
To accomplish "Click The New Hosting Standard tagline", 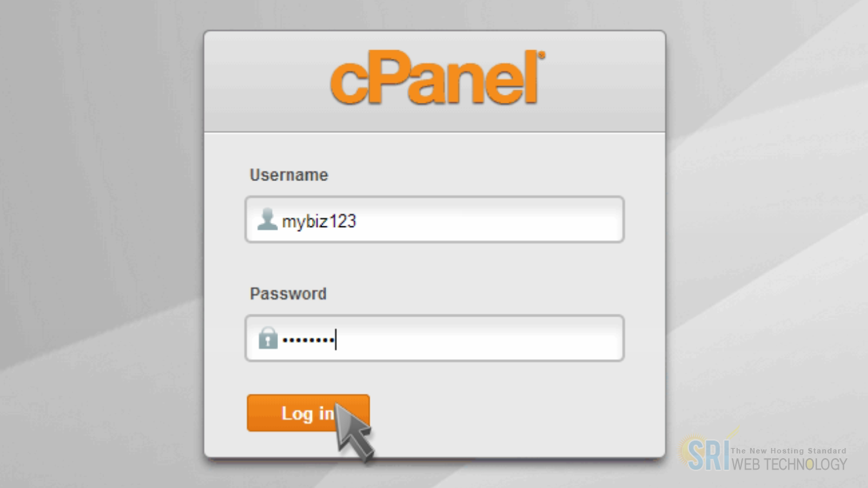I will point(788,451).
